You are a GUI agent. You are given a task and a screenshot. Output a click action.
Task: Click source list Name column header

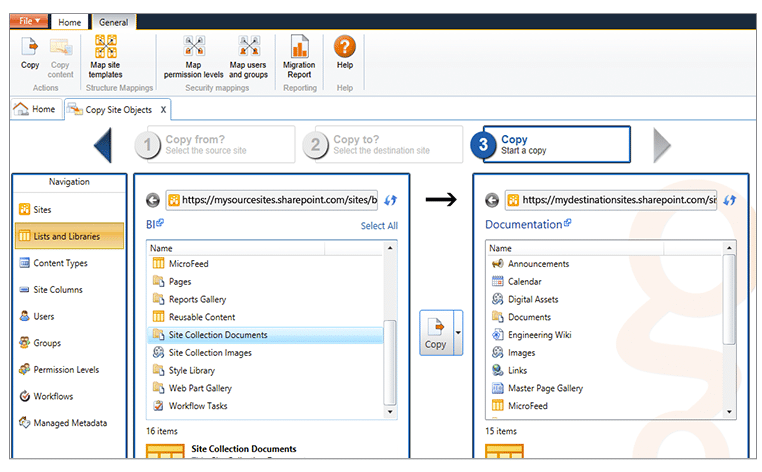pos(236,248)
